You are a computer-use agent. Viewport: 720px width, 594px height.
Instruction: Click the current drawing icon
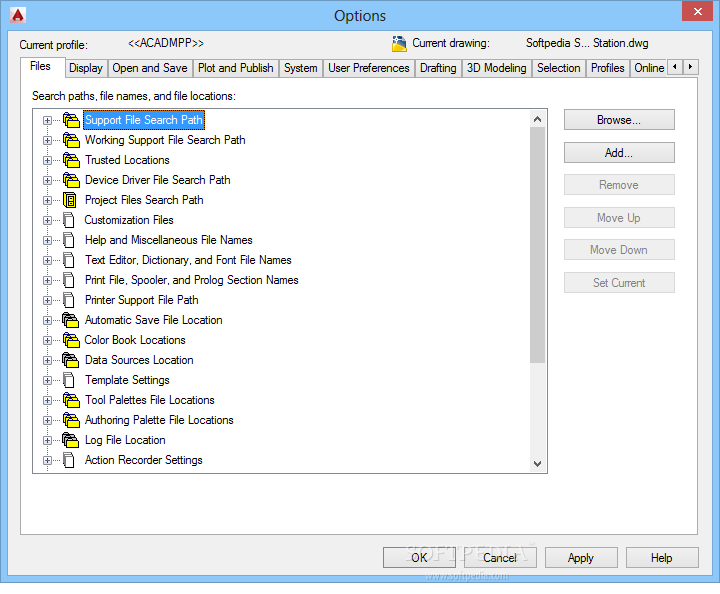[399, 44]
